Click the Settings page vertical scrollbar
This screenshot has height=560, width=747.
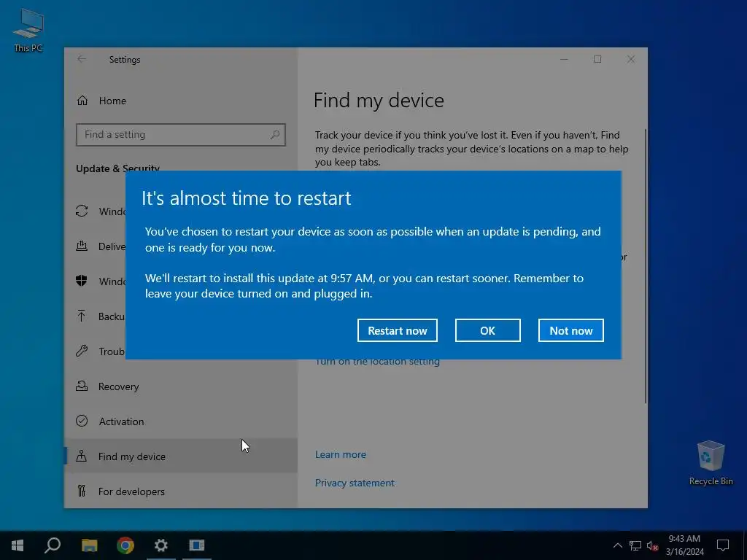646,267
